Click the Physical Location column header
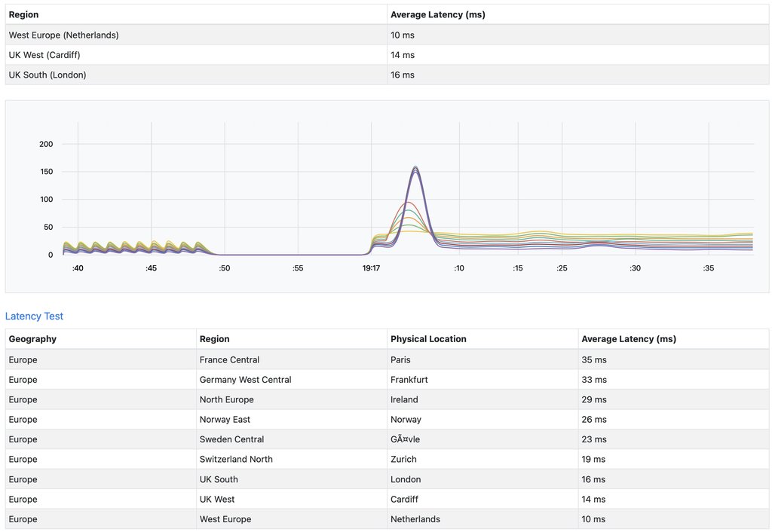The width and height of the screenshot is (772, 532). pos(428,339)
